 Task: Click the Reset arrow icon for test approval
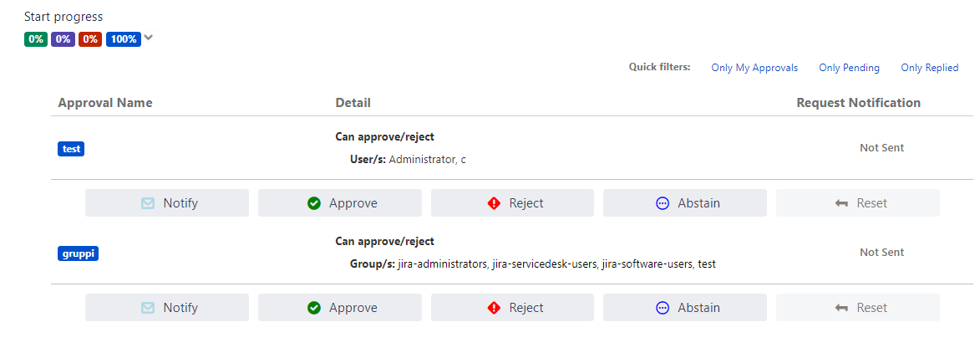click(841, 203)
